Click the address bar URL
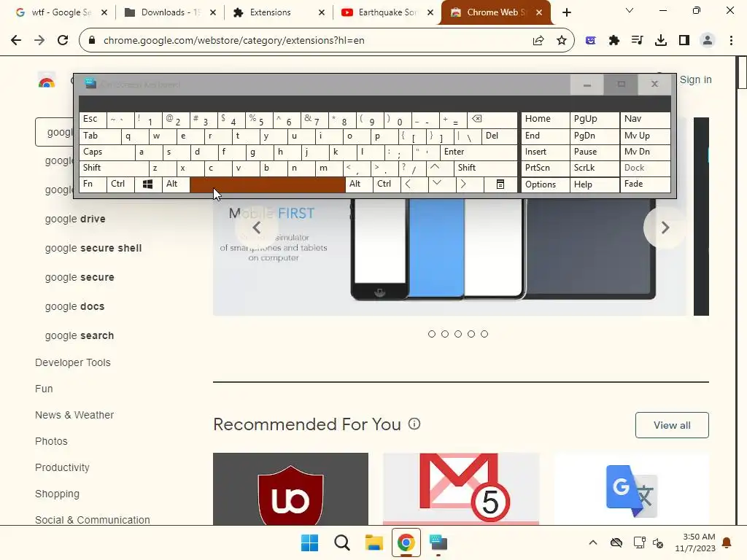Screen dimensions: 747x560 (234, 41)
